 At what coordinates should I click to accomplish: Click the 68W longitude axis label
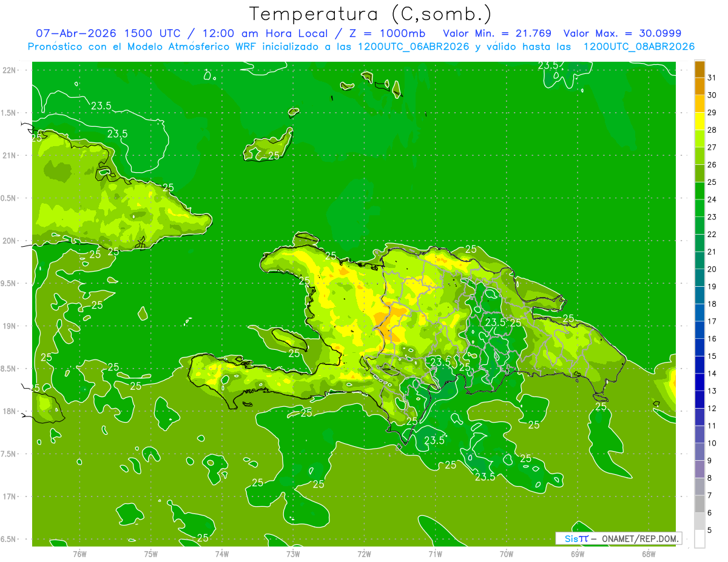pyautogui.click(x=649, y=554)
